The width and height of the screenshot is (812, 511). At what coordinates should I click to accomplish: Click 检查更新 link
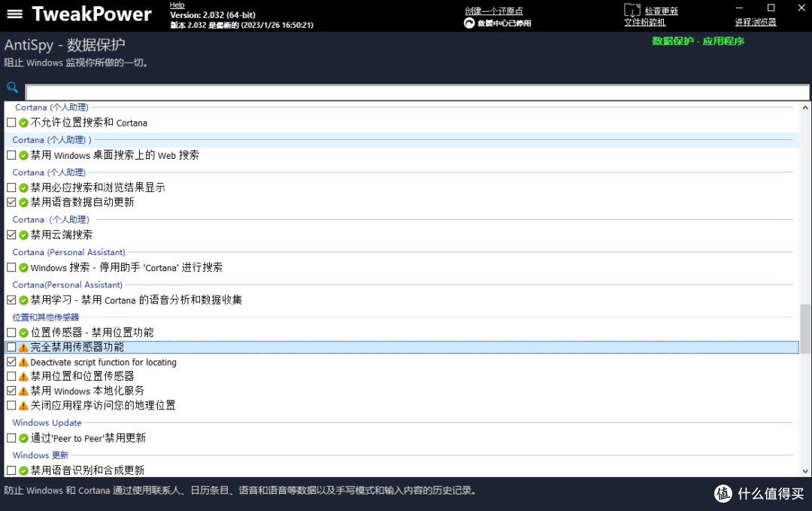[662, 11]
